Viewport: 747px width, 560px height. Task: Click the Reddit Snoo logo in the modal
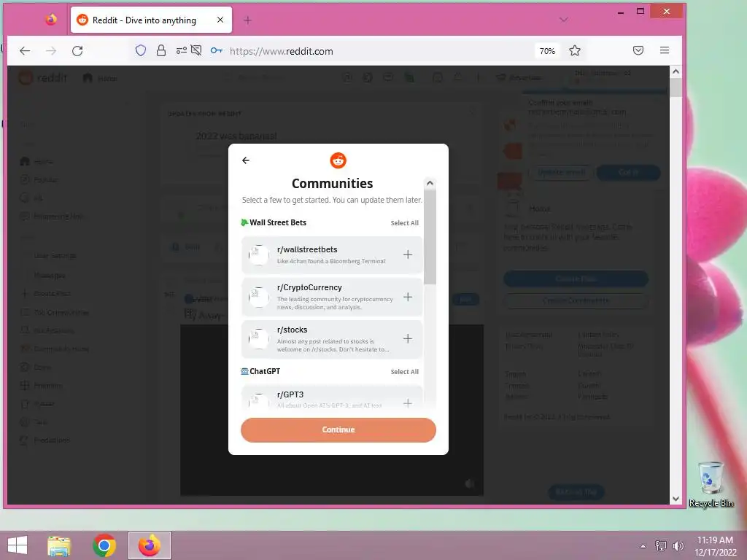coord(338,160)
